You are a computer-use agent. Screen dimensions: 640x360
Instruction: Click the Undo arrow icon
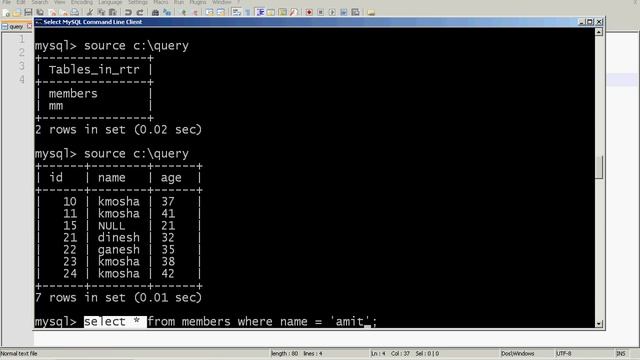tap(128, 12)
